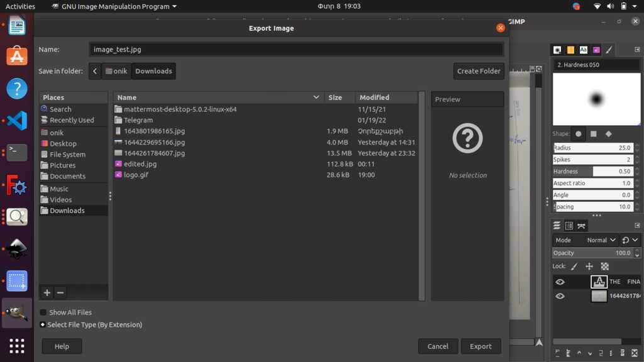644x362 pixels.
Task: Open the Fonts tab in GIMP dock
Action: pyautogui.click(x=583, y=50)
